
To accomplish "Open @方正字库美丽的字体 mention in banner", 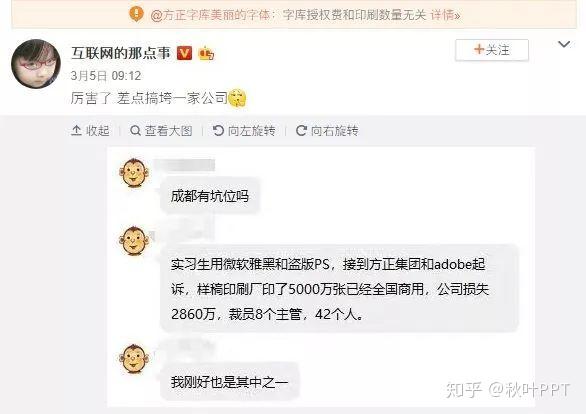I will tap(210, 15).
